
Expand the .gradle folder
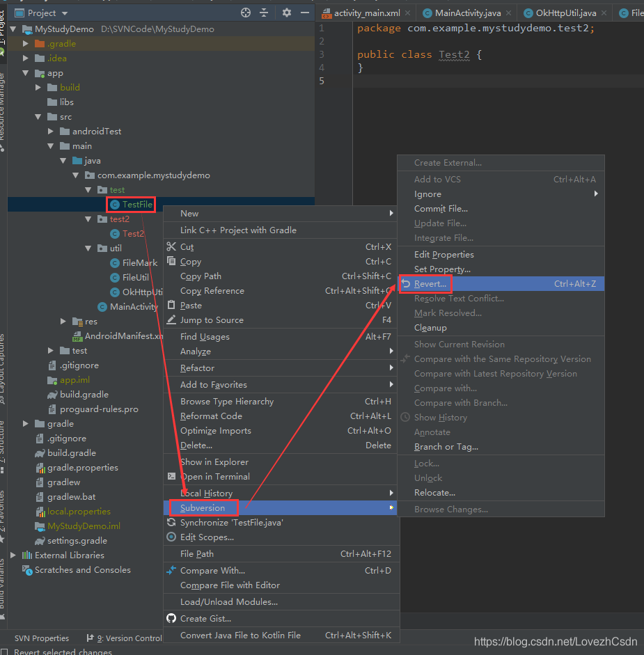[x=26, y=44]
